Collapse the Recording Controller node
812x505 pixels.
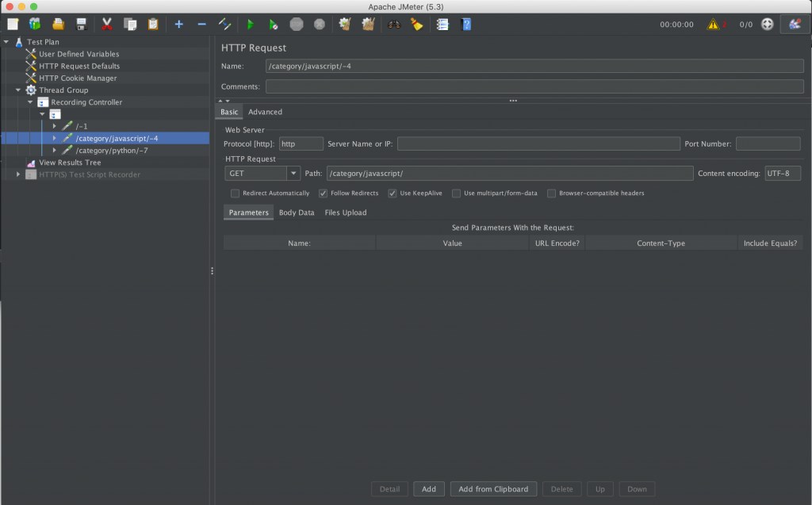tap(30, 102)
